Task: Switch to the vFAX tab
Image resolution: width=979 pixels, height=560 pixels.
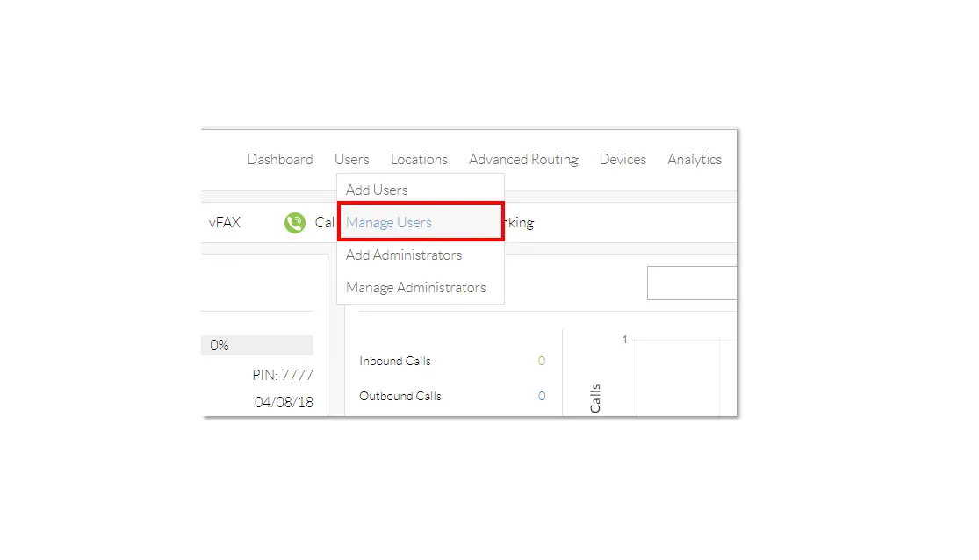Action: (x=224, y=223)
